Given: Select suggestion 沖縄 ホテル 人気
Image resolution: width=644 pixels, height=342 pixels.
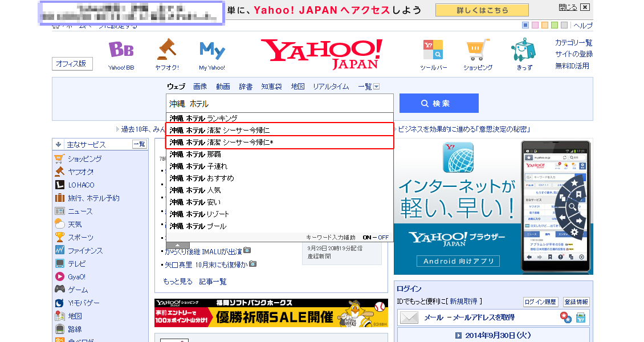Looking at the screenshot, I should click(280, 190).
